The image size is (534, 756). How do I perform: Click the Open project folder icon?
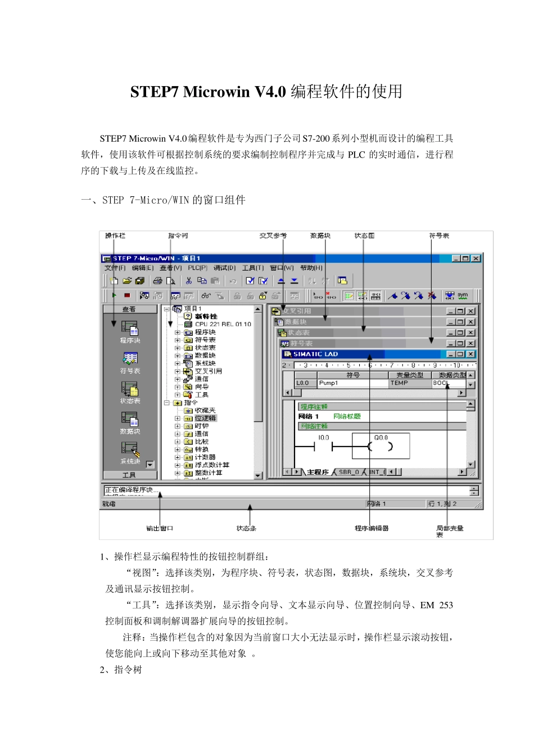pos(127,281)
